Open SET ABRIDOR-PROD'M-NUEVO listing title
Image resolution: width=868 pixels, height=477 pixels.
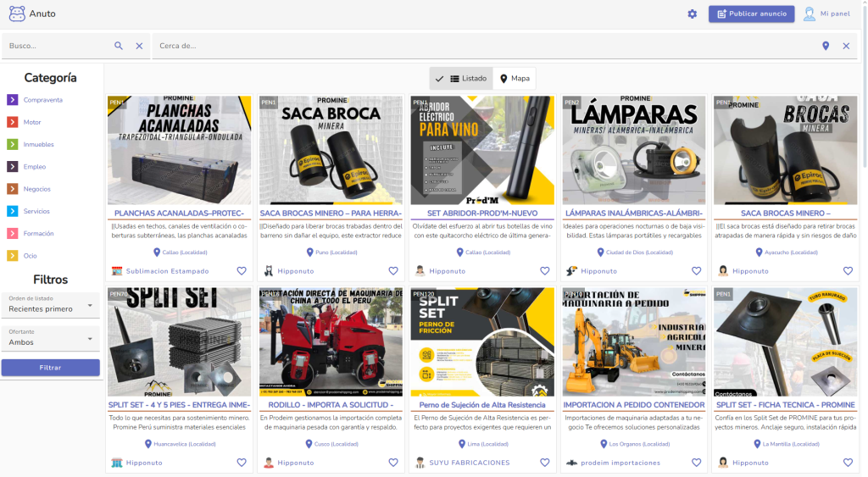[482, 213]
